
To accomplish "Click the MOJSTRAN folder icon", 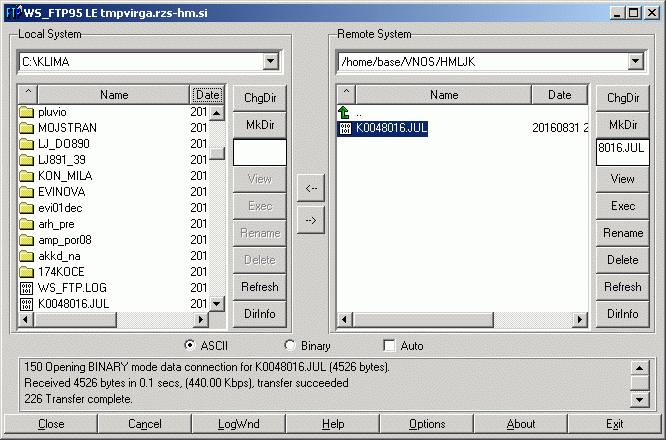I will (27, 128).
